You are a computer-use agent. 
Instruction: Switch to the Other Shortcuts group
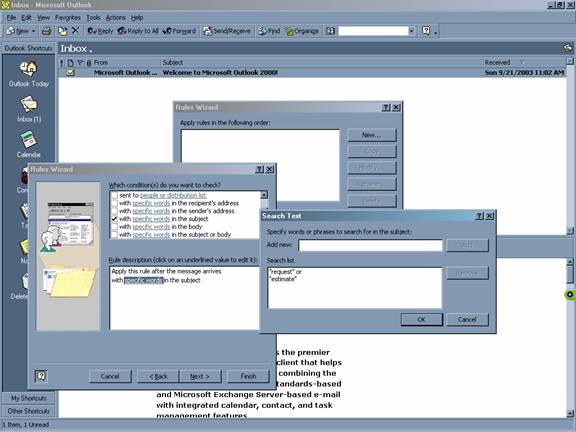(x=29, y=411)
